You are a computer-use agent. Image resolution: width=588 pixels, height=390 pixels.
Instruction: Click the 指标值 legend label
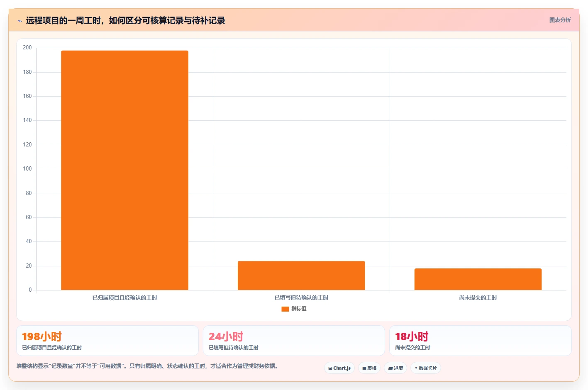tap(299, 309)
